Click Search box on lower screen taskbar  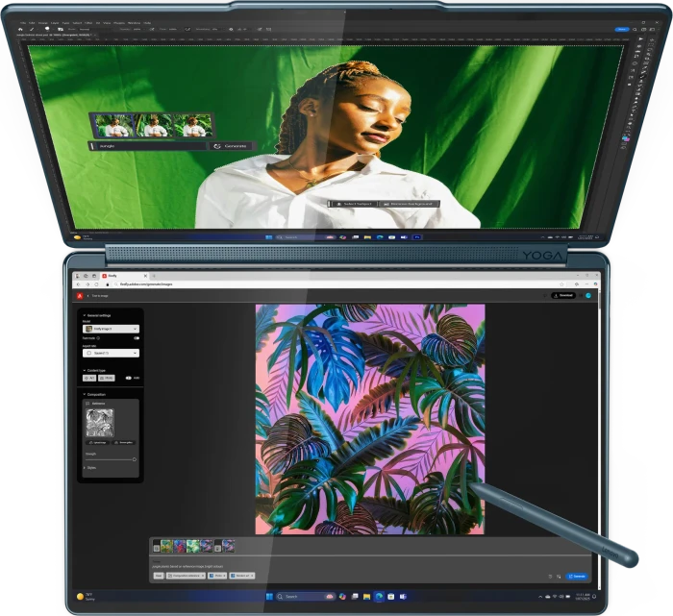point(306,596)
